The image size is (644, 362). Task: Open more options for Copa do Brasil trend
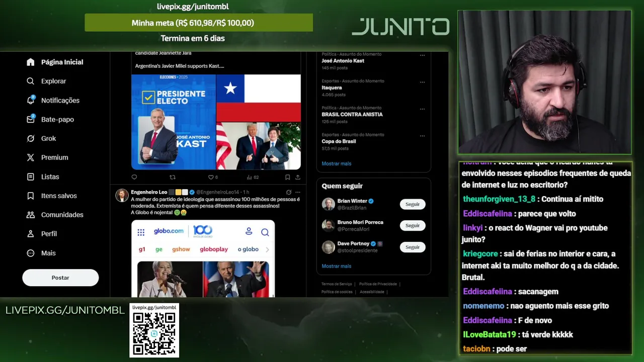click(x=422, y=136)
